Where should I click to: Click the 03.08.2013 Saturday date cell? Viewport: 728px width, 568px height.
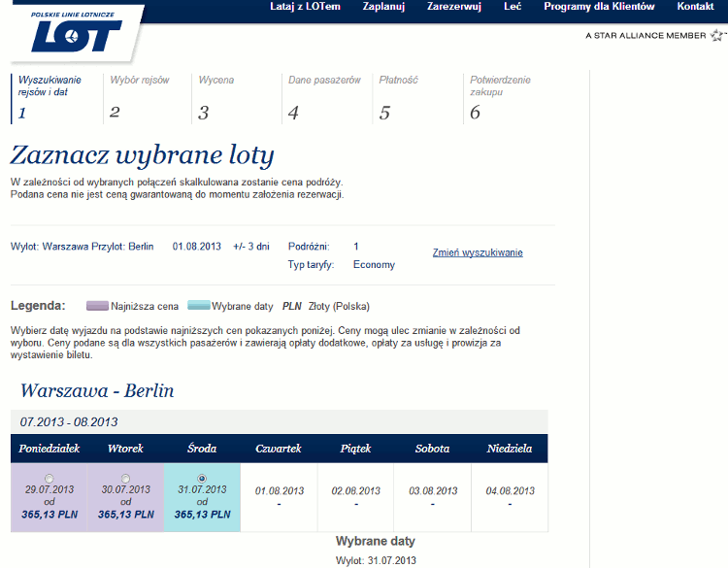(x=433, y=497)
